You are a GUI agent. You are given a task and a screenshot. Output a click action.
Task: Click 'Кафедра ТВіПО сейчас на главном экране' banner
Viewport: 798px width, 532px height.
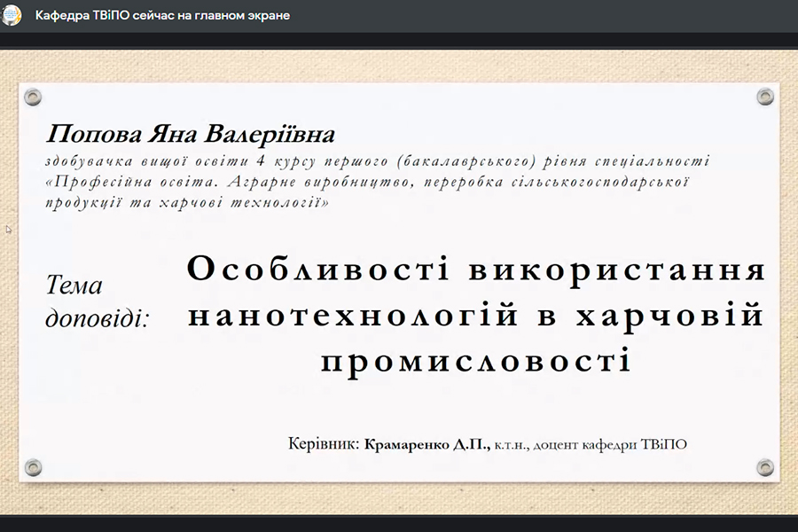coord(162,16)
